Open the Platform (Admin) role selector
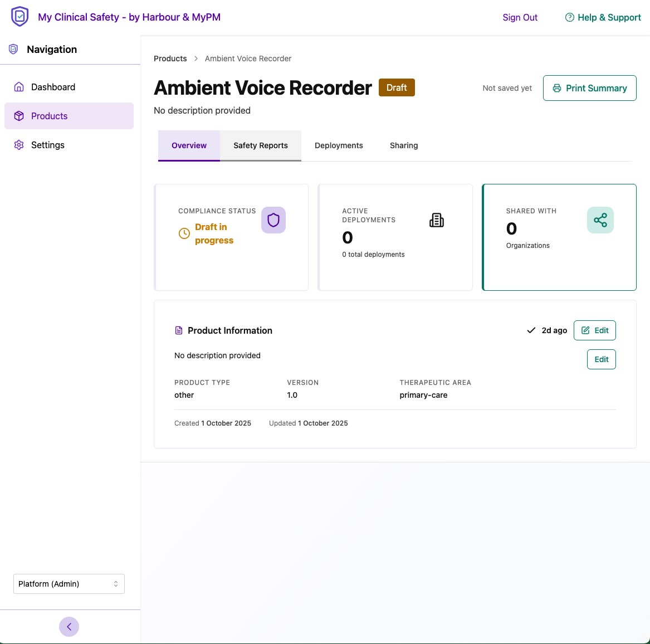 [x=69, y=583]
